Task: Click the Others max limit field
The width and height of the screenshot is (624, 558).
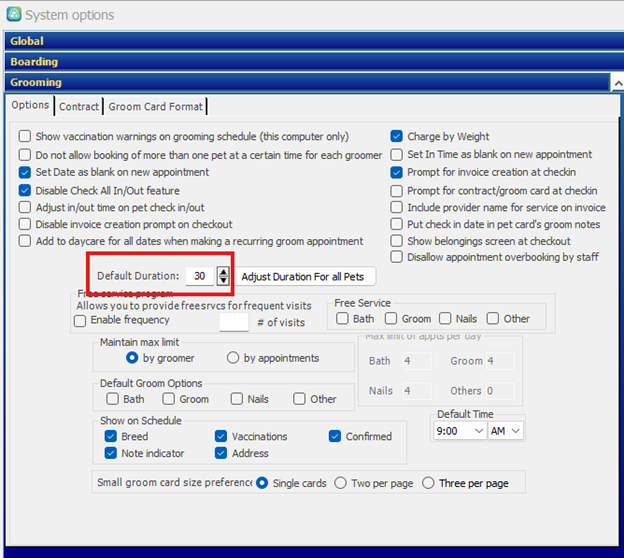Action: click(500, 391)
